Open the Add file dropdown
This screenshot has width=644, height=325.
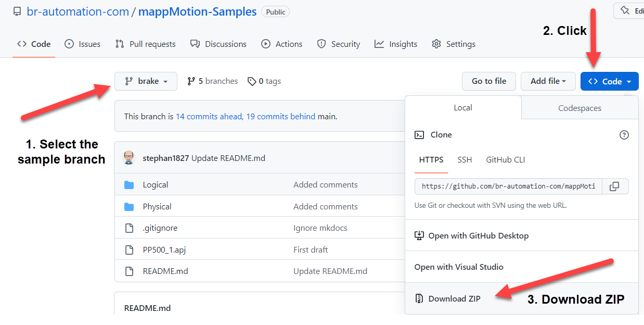[548, 81]
